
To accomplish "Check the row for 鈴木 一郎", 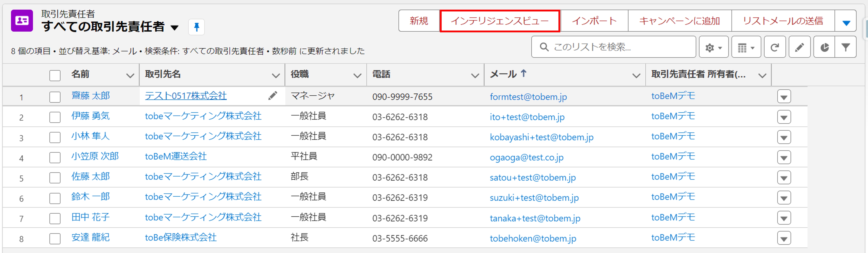I will [x=55, y=198].
